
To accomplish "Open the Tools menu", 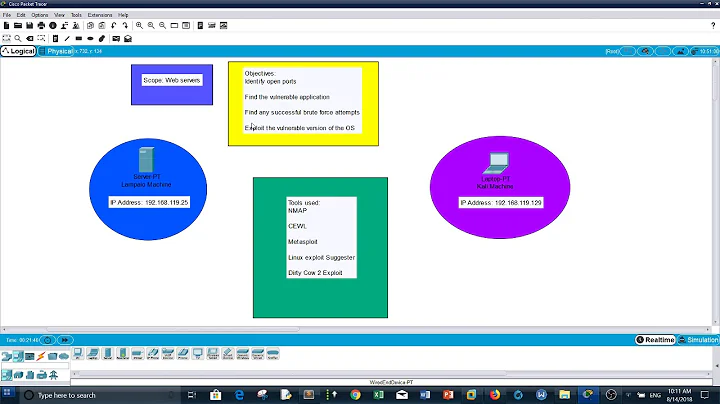I will click(76, 15).
